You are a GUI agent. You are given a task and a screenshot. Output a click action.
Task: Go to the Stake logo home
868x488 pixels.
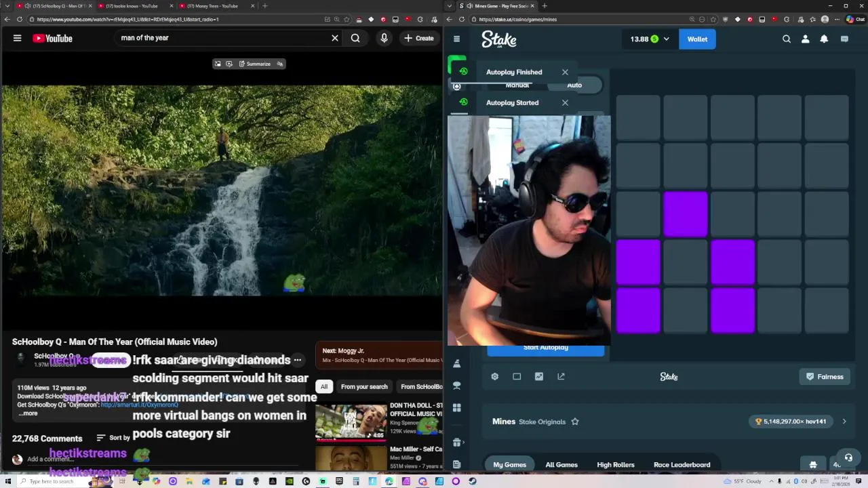[x=499, y=40]
